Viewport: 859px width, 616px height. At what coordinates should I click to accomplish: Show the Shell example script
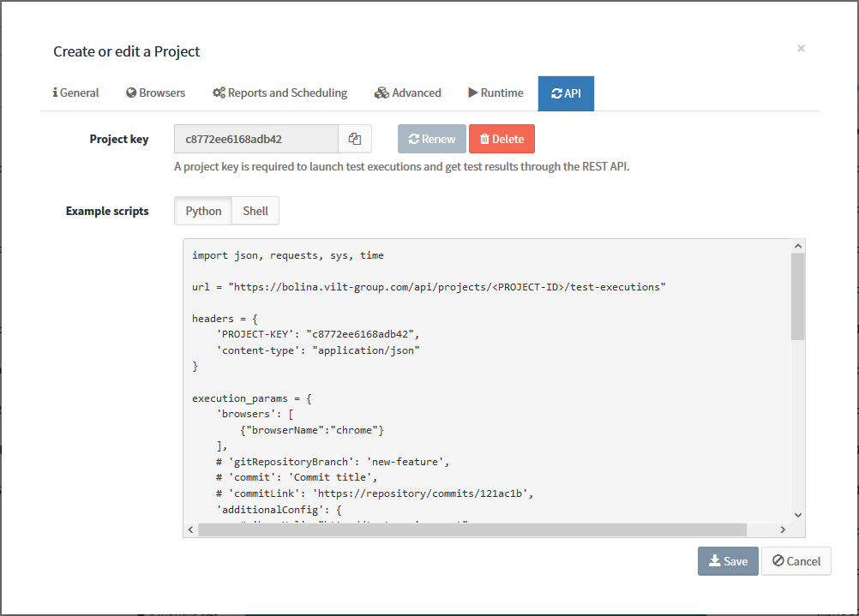point(255,211)
